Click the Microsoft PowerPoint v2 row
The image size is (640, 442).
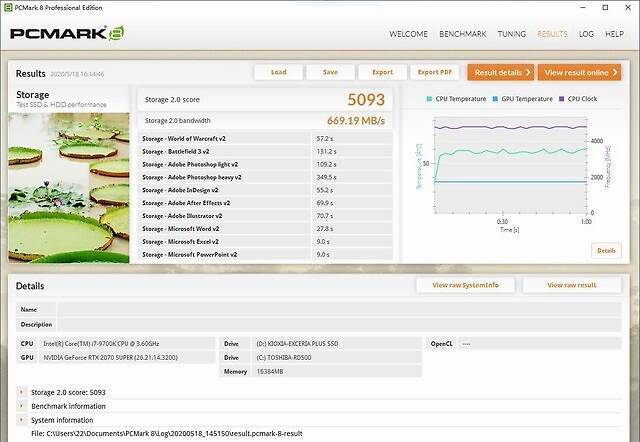click(266, 254)
